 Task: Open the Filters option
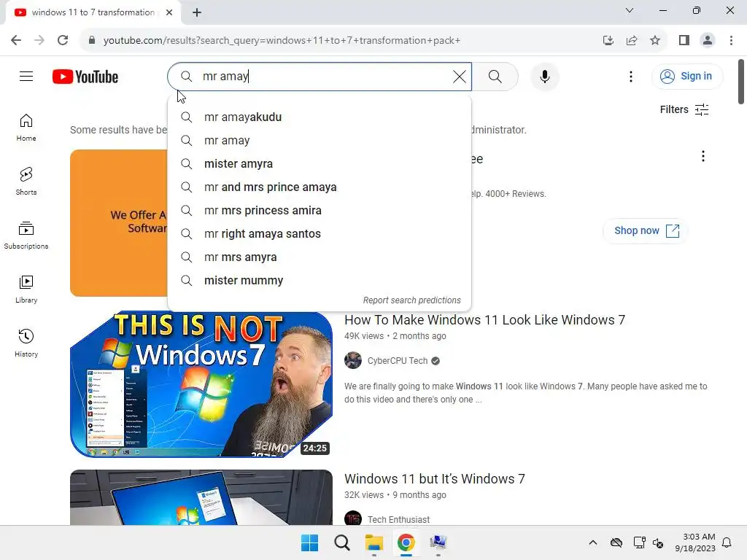684,109
